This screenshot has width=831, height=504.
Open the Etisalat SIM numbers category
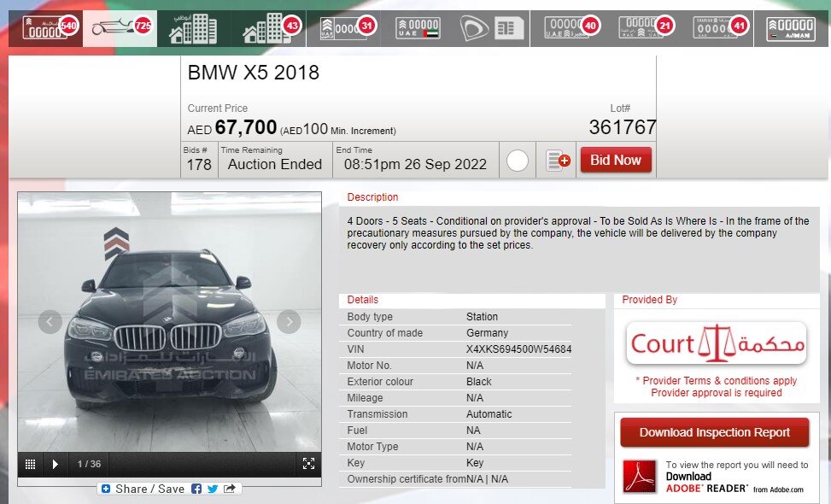[x=492, y=28]
